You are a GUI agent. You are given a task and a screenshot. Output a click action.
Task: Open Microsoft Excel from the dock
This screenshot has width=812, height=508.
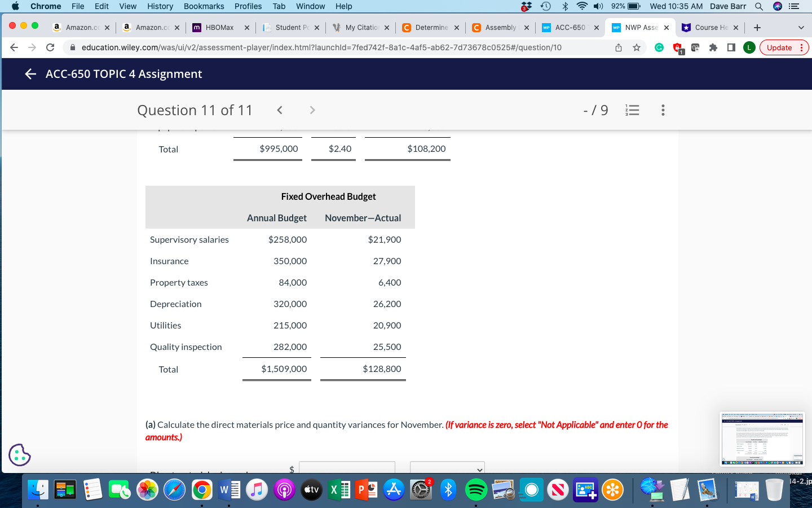coord(339,489)
